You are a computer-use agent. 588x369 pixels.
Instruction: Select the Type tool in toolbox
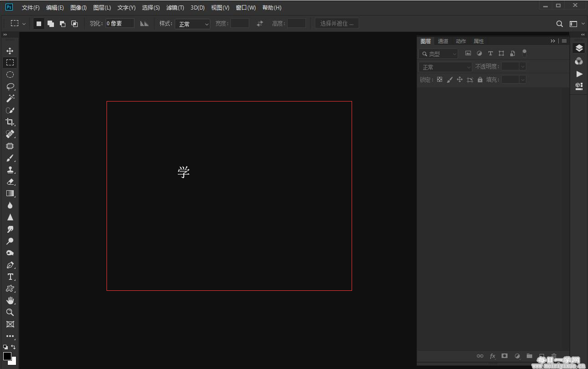(x=10, y=277)
